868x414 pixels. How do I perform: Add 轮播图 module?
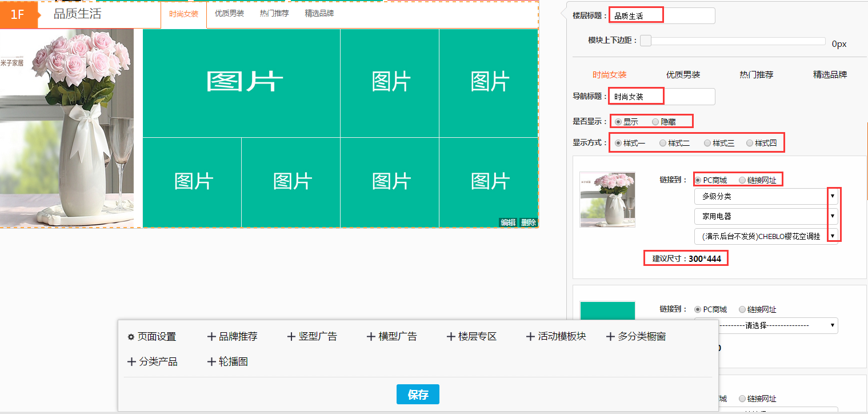pyautogui.click(x=227, y=362)
